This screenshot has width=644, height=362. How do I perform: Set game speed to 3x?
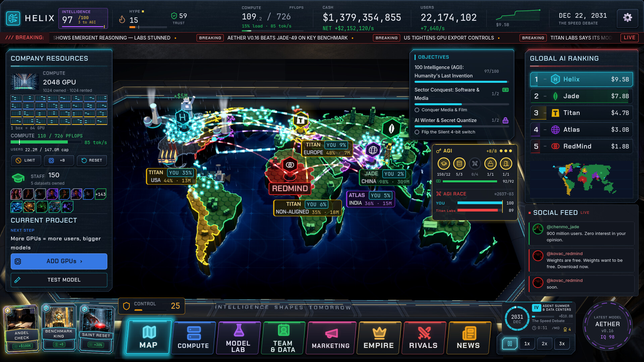pos(562,344)
